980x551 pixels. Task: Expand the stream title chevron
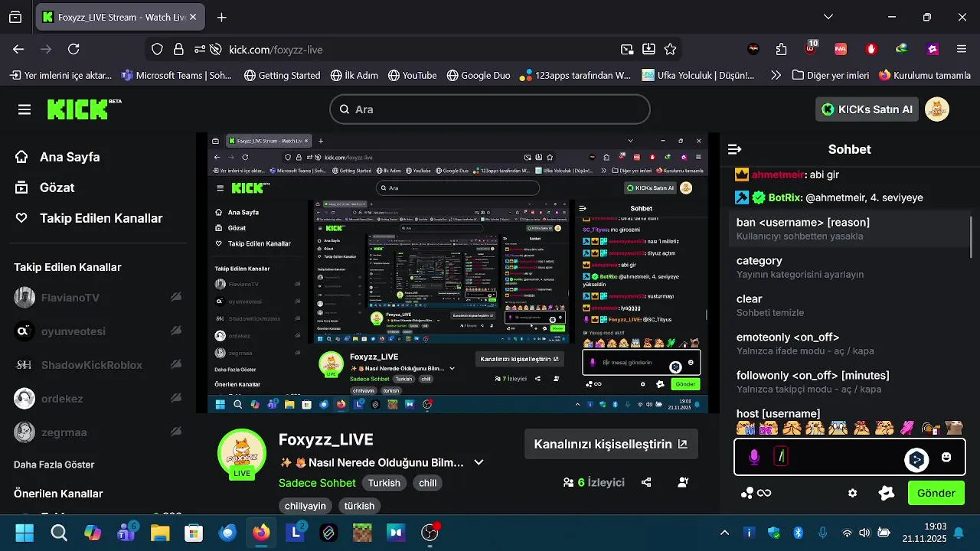pyautogui.click(x=479, y=462)
